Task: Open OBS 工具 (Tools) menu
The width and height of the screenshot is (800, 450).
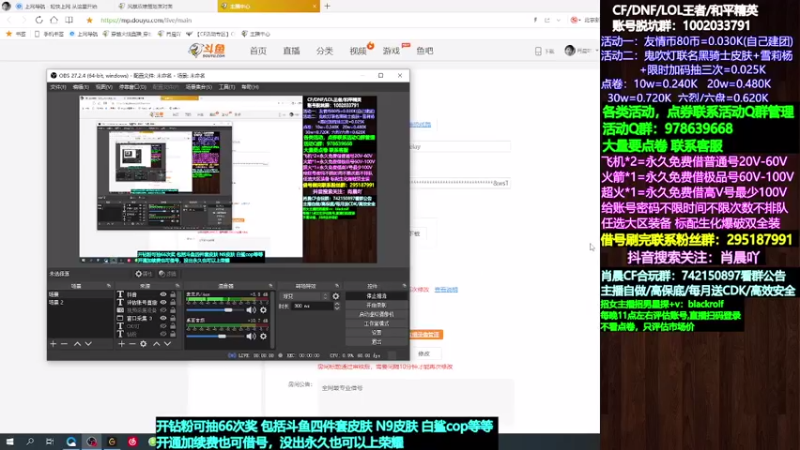Action: 227,87
